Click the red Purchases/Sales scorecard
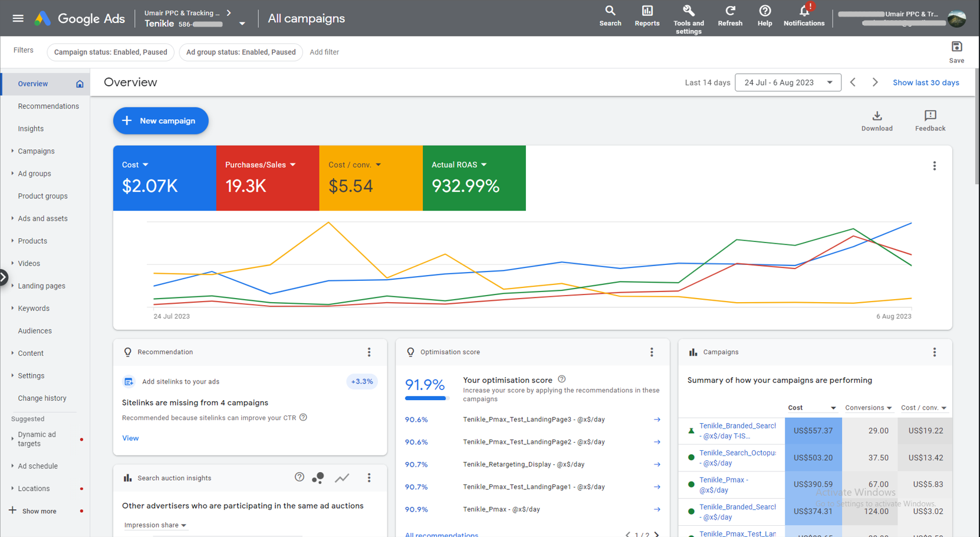 tap(268, 178)
